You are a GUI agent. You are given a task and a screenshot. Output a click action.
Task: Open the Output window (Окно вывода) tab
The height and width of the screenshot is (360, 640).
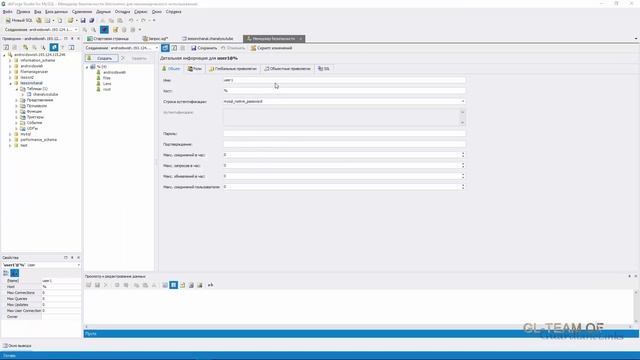pyautogui.click(x=17, y=346)
